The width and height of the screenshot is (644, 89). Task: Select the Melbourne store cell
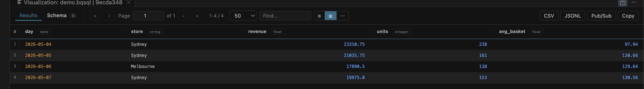click(x=143, y=66)
